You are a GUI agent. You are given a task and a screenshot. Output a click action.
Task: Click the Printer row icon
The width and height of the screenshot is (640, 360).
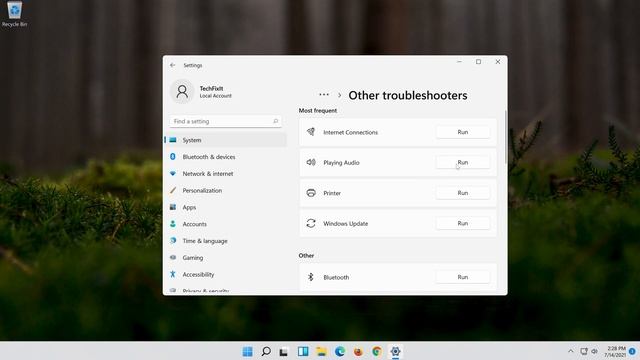pyautogui.click(x=311, y=193)
